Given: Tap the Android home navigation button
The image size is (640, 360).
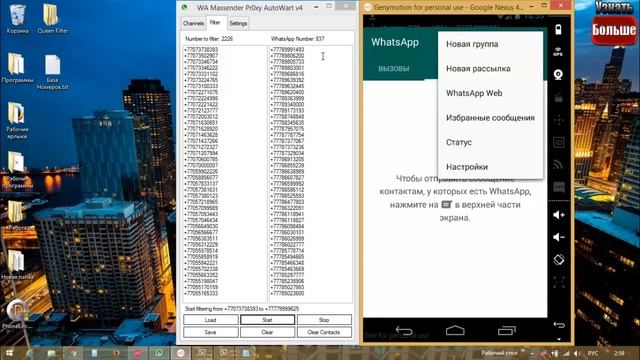Looking at the screenshot, I should 455,330.
